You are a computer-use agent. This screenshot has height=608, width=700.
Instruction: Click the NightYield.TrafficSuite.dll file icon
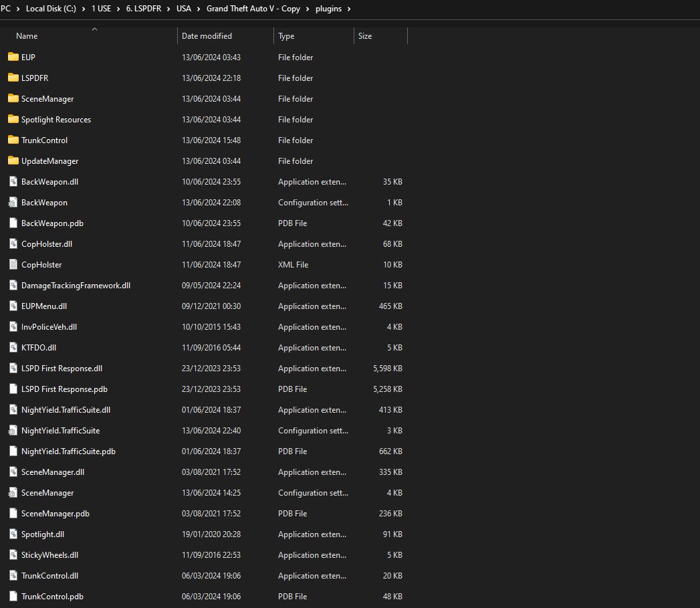13,409
